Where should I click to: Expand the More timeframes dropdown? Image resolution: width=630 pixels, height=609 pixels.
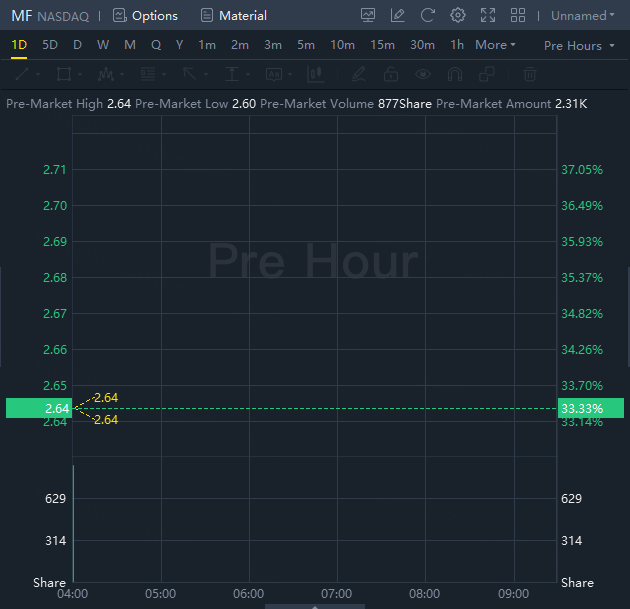(495, 45)
